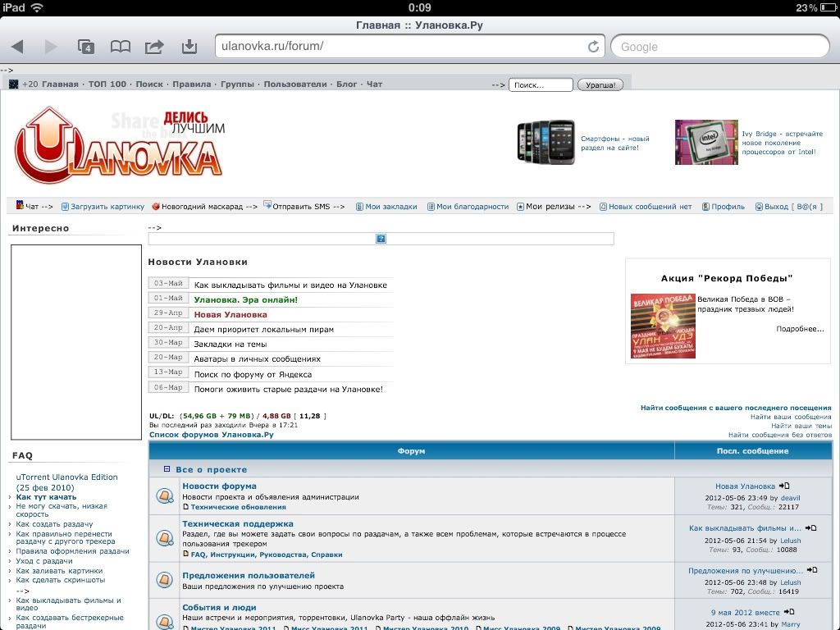Viewport: 840px width, 630px height.
Task: Open the Техническая поддержка forum link
Action: click(237, 523)
